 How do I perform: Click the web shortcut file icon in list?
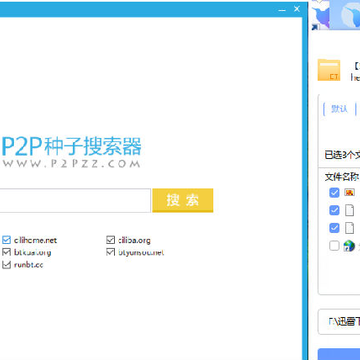point(349,246)
